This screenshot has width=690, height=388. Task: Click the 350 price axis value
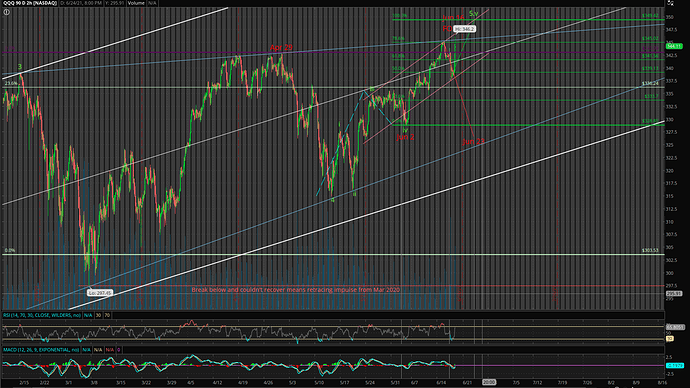point(669,18)
